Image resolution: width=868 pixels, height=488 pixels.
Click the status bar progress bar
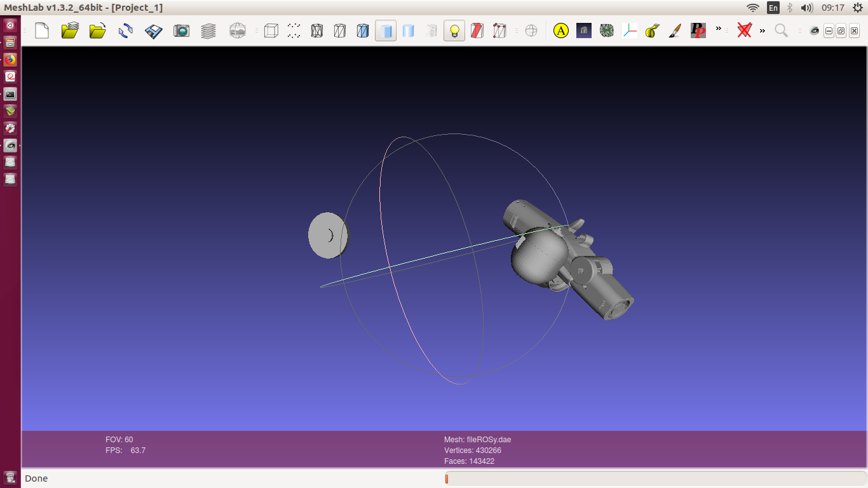click(x=654, y=478)
